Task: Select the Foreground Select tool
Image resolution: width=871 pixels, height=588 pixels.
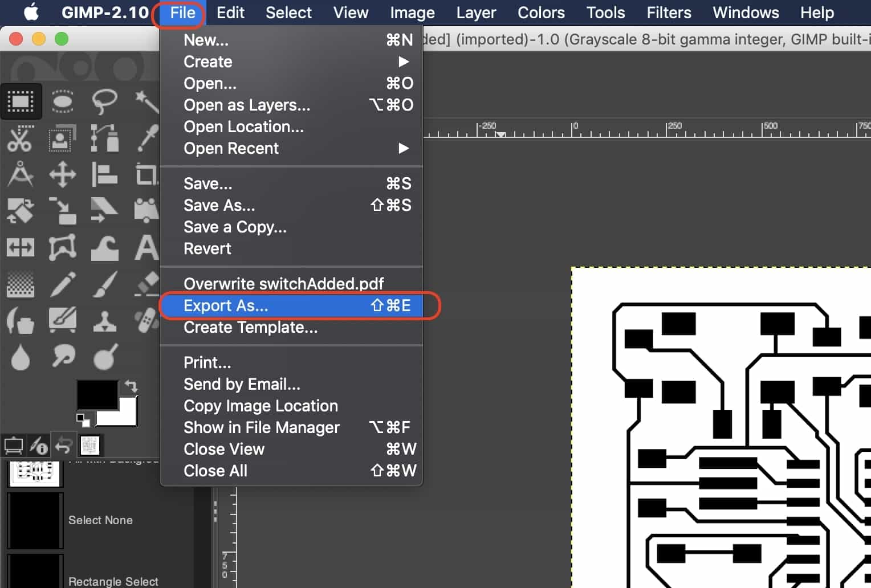Action: coord(62,138)
